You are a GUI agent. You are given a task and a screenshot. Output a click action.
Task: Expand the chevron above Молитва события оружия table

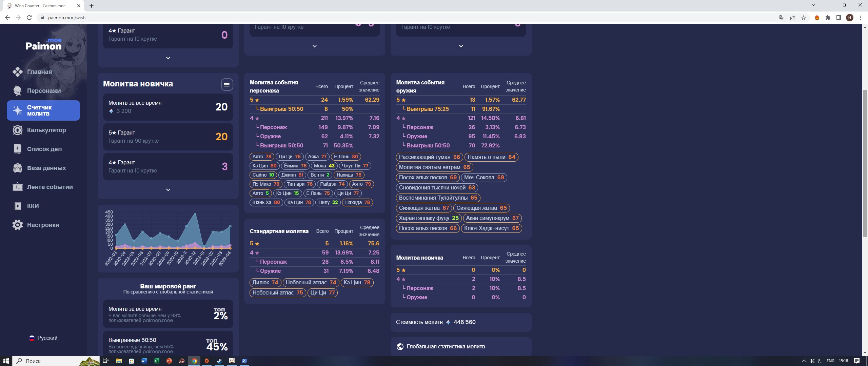461,46
